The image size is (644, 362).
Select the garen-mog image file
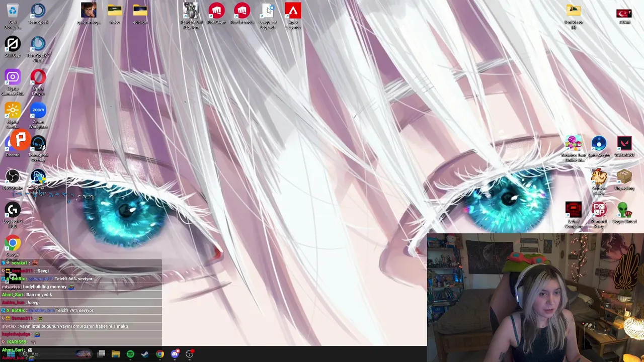(x=89, y=14)
